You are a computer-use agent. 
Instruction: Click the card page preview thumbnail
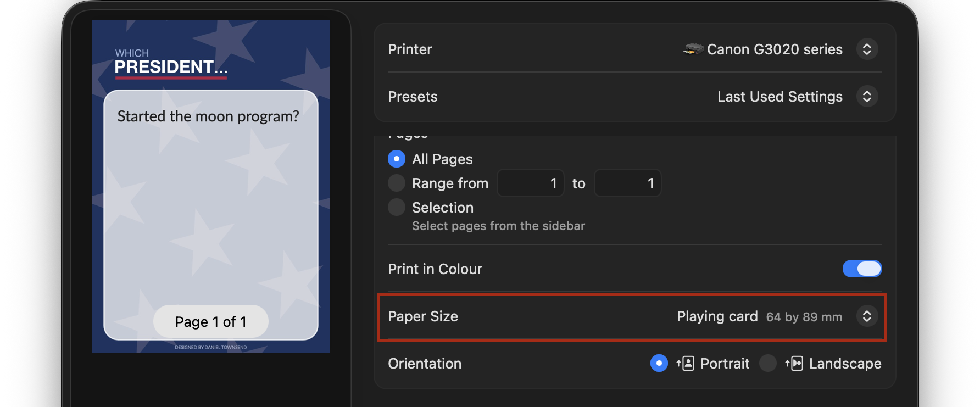coord(211,187)
